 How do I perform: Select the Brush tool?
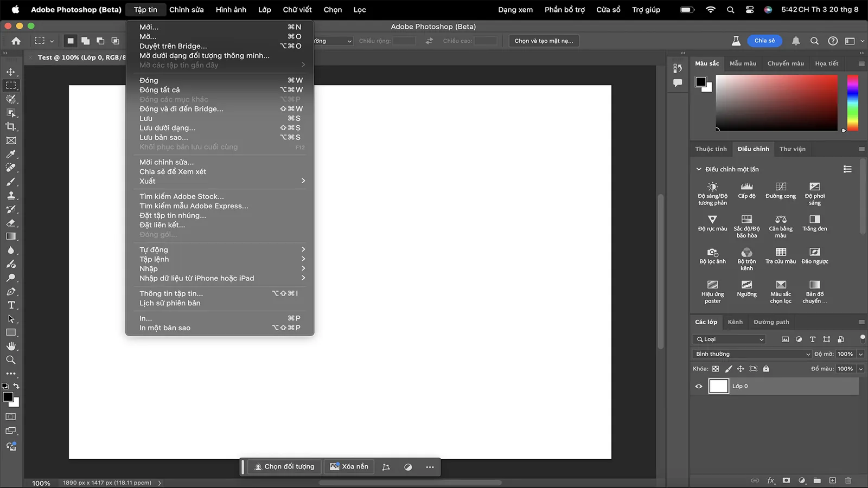[11, 182]
